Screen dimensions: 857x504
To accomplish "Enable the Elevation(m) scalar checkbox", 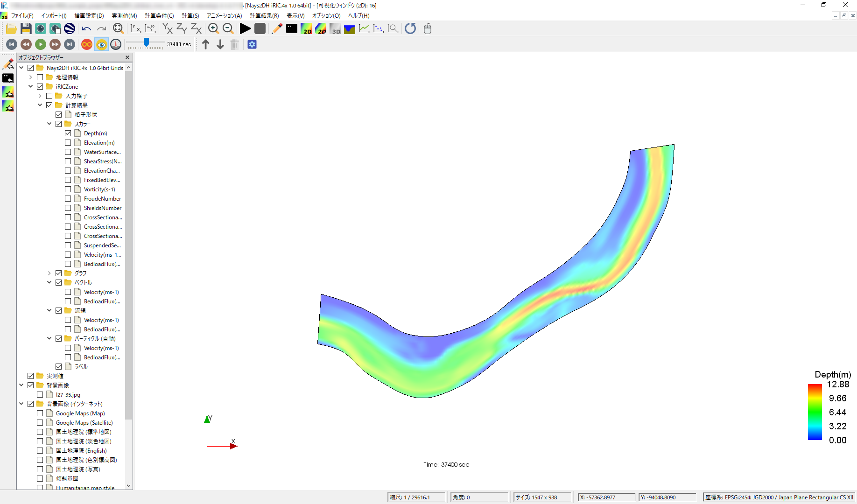I will tap(68, 143).
